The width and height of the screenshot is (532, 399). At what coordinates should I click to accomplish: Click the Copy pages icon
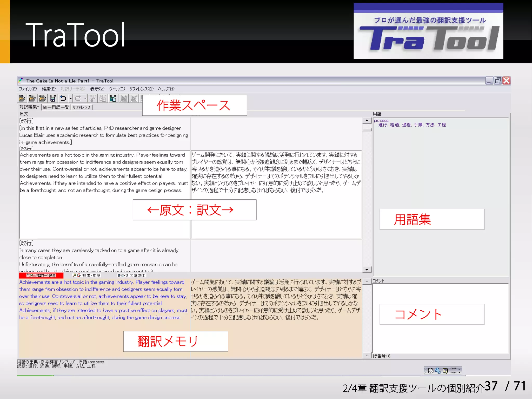pyautogui.click(x=103, y=98)
